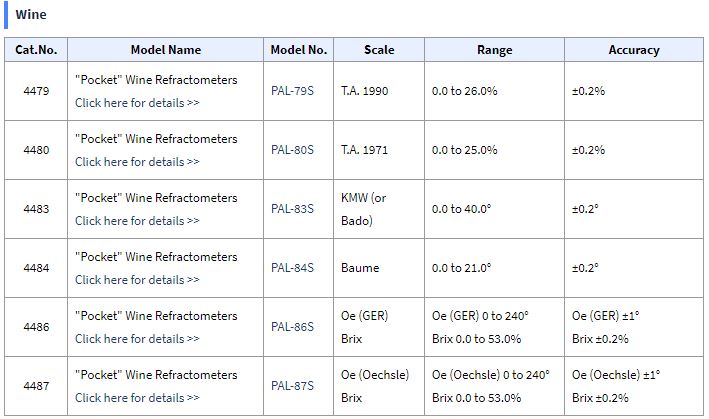Click the PAL-80S model number
The width and height of the screenshot is (709, 419).
pyautogui.click(x=292, y=150)
